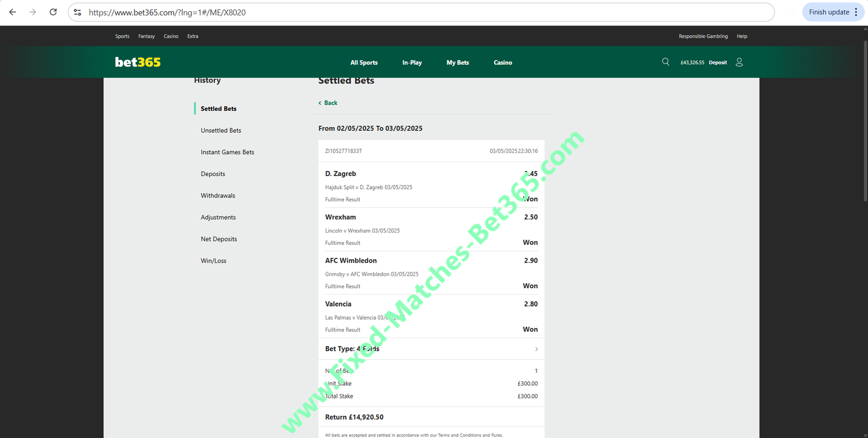The image size is (868, 438).
Task: Click the date range From 02/05/2025 To 03/05/2025
Action: tap(371, 129)
